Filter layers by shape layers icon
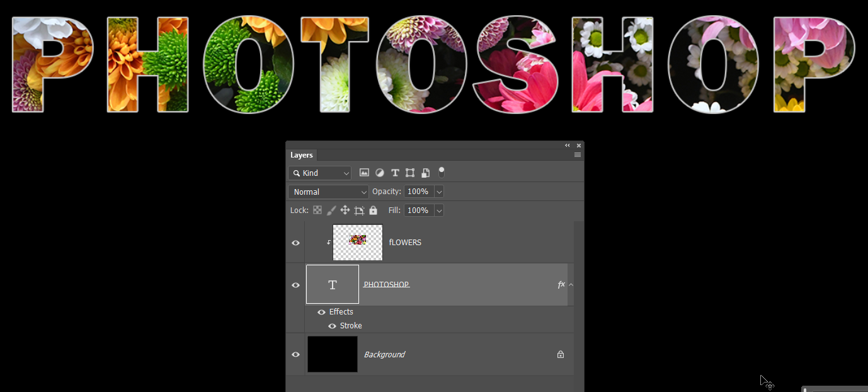This screenshot has height=392, width=868. [410, 172]
